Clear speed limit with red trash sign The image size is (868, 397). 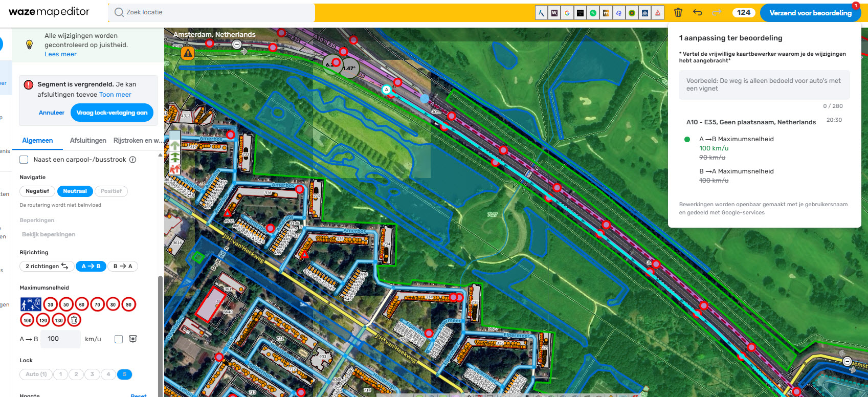(x=74, y=320)
